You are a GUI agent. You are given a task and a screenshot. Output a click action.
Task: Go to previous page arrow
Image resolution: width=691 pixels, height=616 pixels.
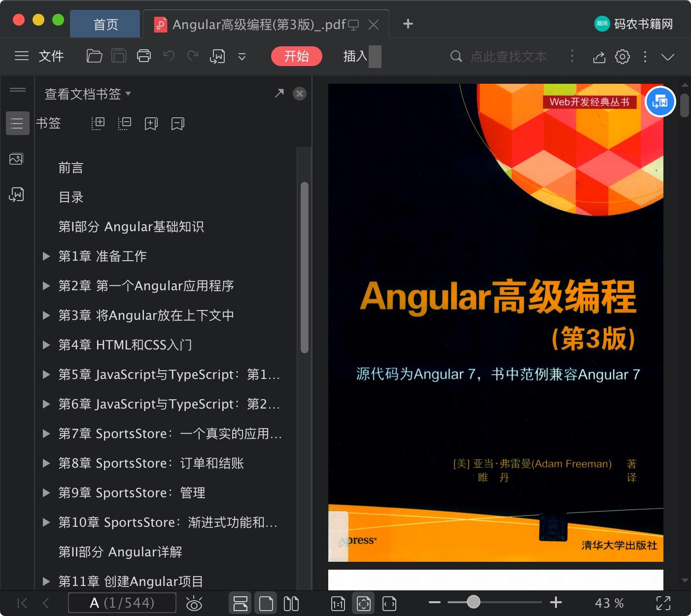[46, 603]
